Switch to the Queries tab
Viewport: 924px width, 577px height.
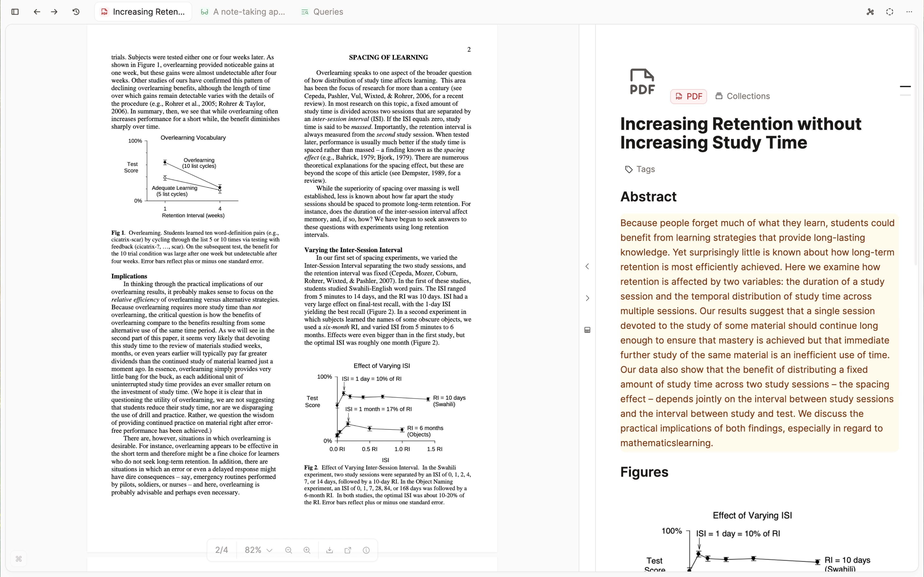pyautogui.click(x=322, y=12)
